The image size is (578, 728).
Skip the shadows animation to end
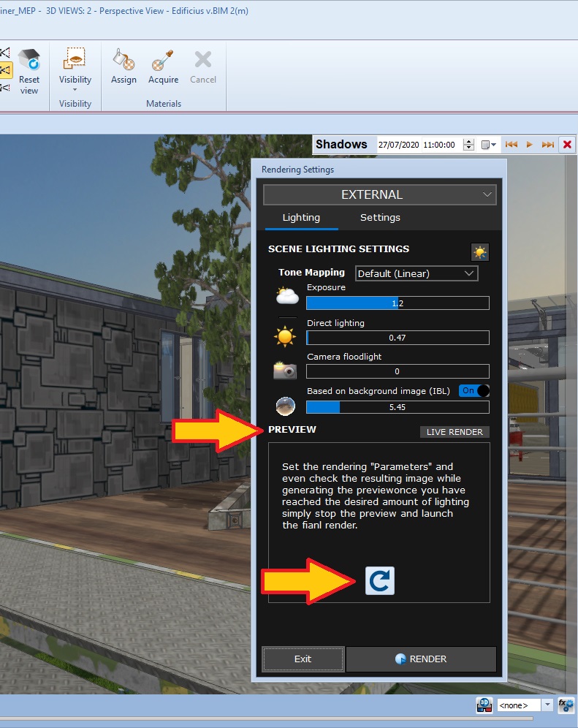pos(548,145)
